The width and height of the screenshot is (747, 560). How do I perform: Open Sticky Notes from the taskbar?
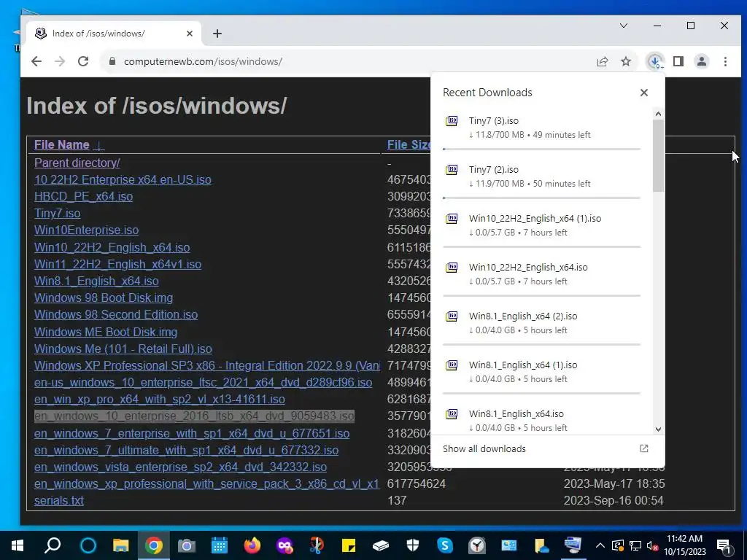(348, 545)
